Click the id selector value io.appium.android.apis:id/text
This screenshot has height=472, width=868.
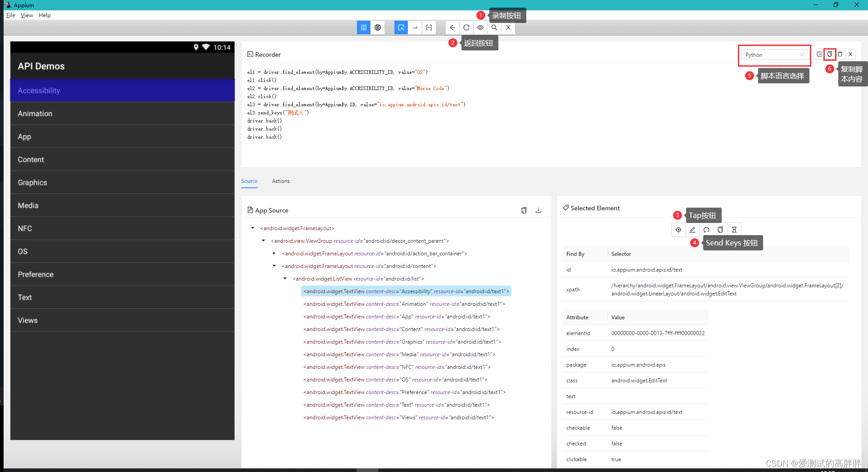pyautogui.click(x=647, y=270)
